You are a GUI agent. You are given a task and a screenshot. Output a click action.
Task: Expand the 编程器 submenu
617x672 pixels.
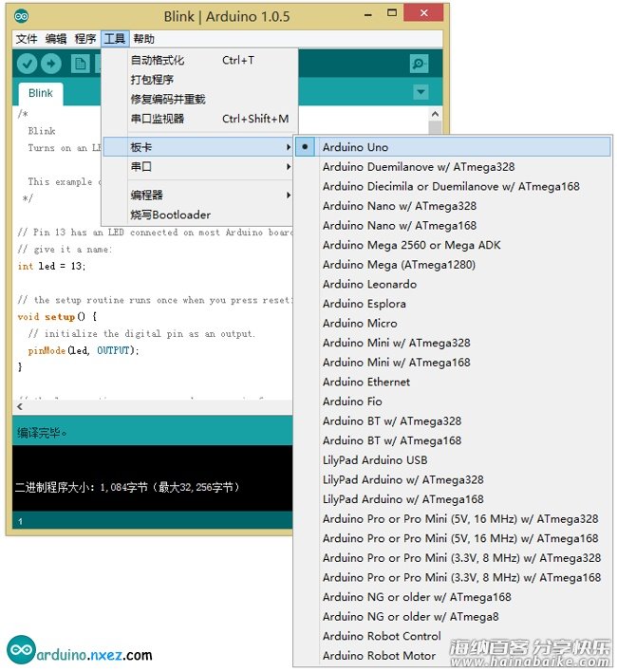pyautogui.click(x=198, y=195)
